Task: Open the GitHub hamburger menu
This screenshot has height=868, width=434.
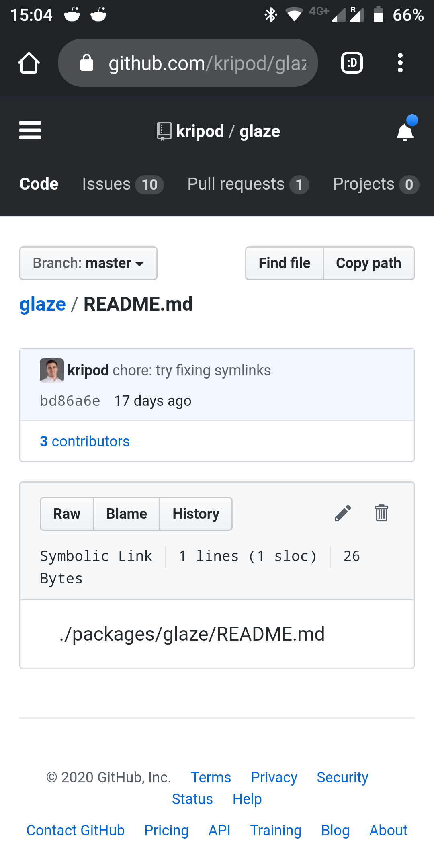Action: tap(30, 131)
